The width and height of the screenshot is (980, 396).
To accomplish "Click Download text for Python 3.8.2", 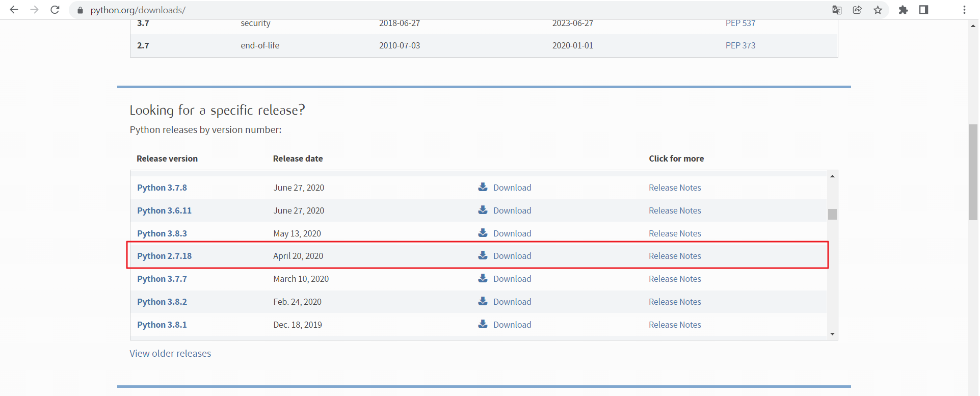I will pos(512,302).
